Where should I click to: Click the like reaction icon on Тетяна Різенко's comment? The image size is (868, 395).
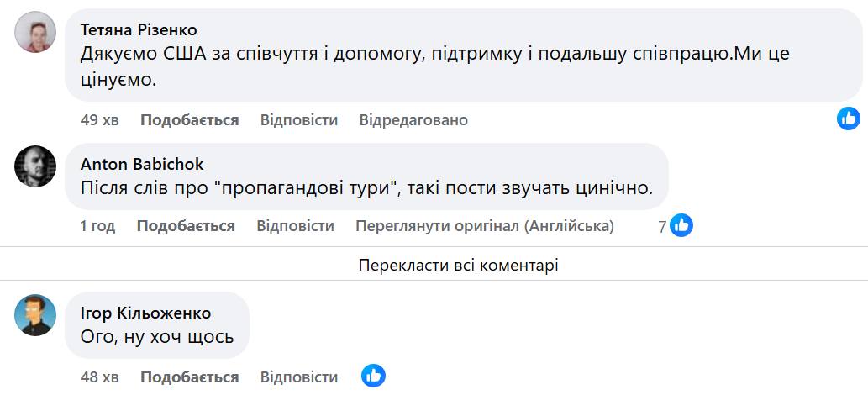click(x=849, y=118)
